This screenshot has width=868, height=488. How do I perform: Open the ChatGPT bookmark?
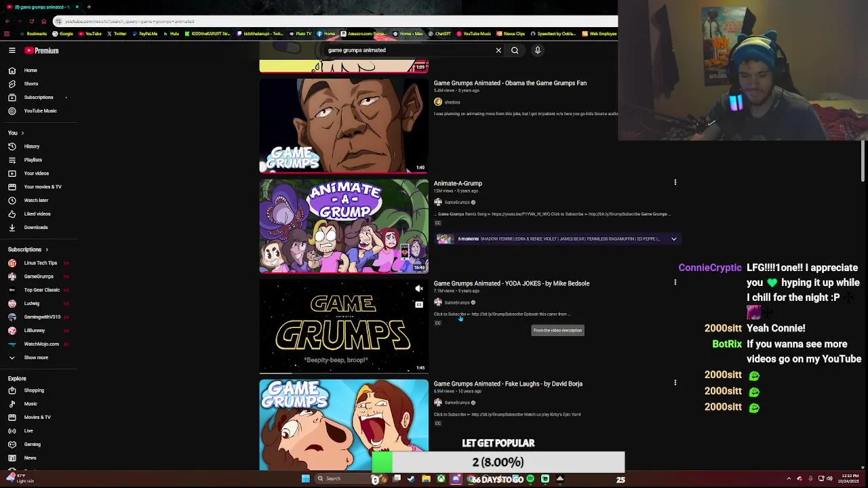[x=439, y=34]
